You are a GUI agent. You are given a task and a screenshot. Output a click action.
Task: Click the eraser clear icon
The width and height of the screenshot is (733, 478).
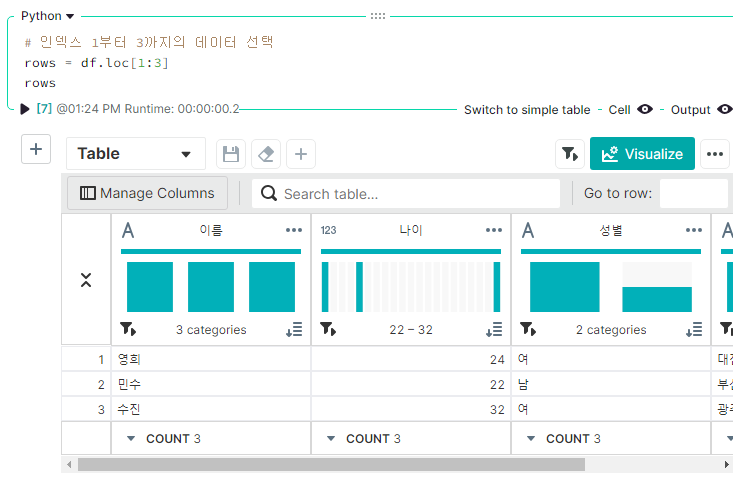pyautogui.click(x=266, y=154)
